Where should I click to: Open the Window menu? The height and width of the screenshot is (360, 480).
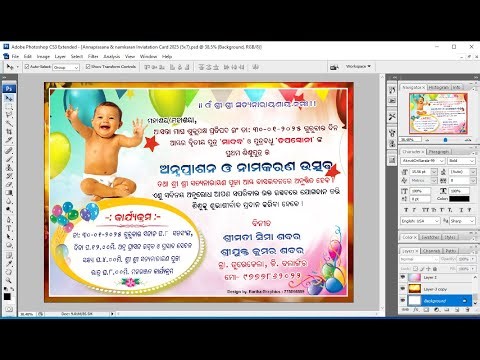148,57
